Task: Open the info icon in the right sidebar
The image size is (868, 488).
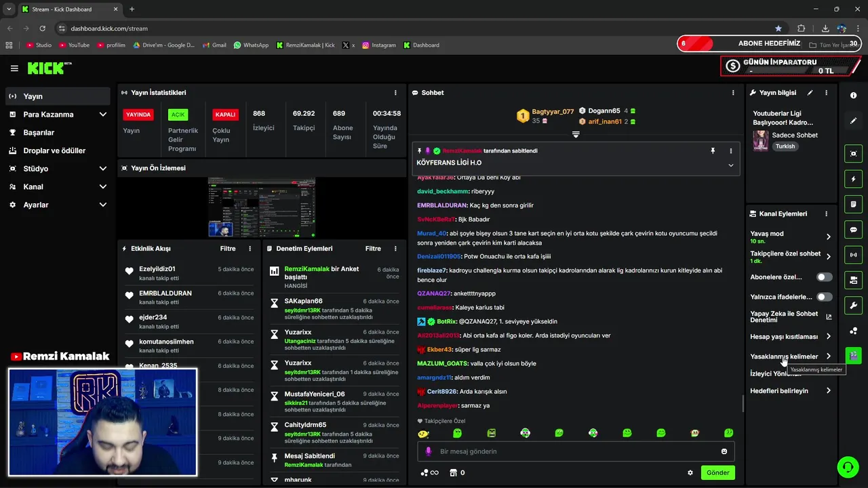Action: [x=853, y=96]
